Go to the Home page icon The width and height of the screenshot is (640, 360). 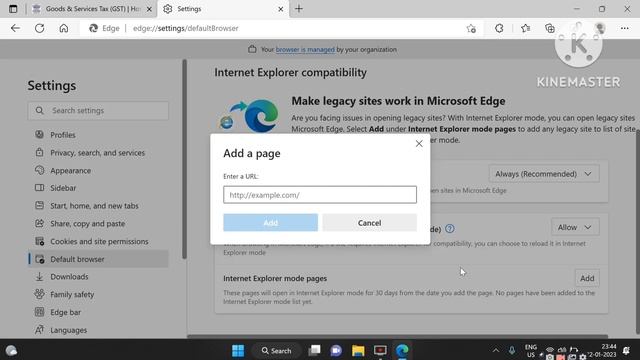tap(64, 28)
